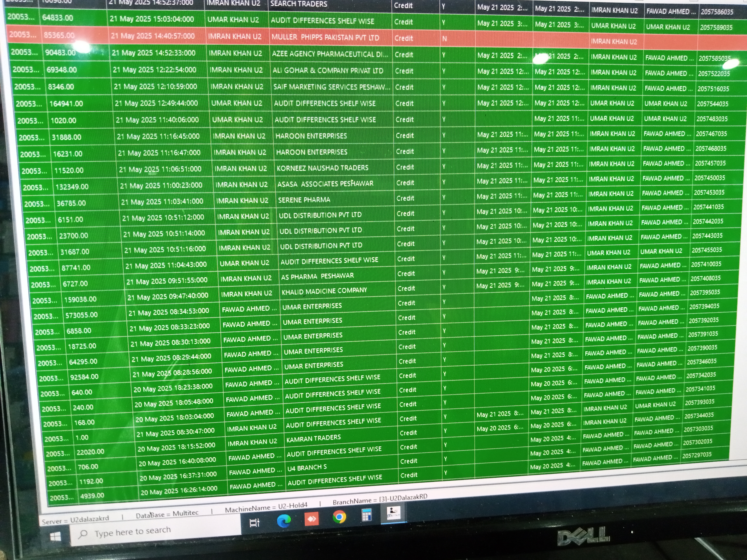Open AnyDesk from the taskbar
Image resolution: width=747 pixels, height=560 pixels.
coord(311,519)
